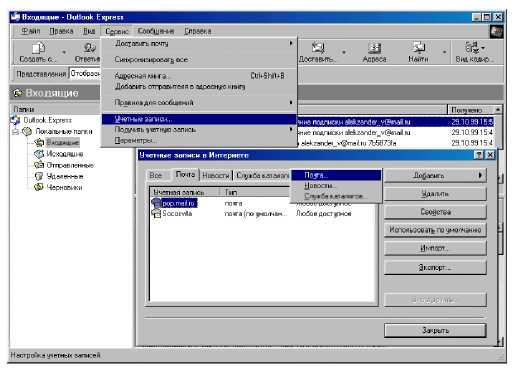The width and height of the screenshot is (522, 377).
Task: Expand the Правила для сообщений submenu
Action: point(291,102)
